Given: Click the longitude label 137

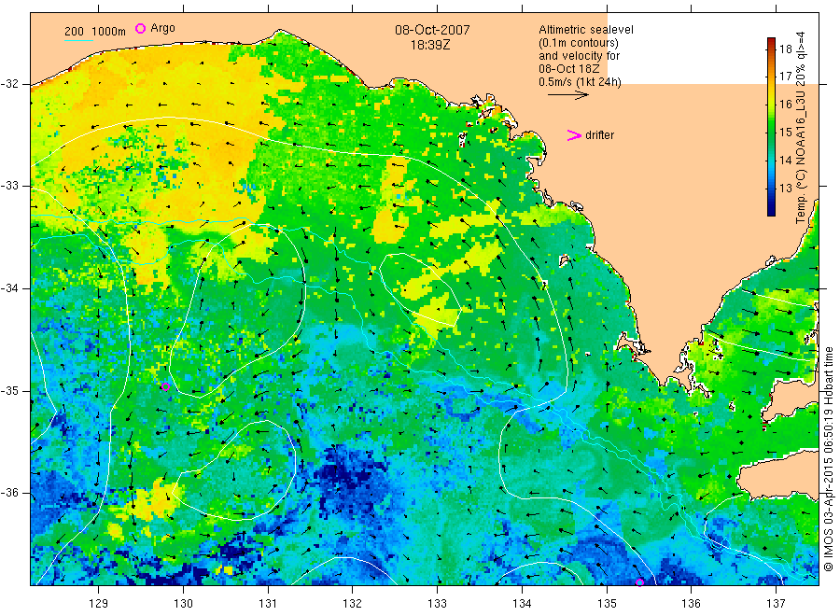Looking at the screenshot, I should pos(776,603).
